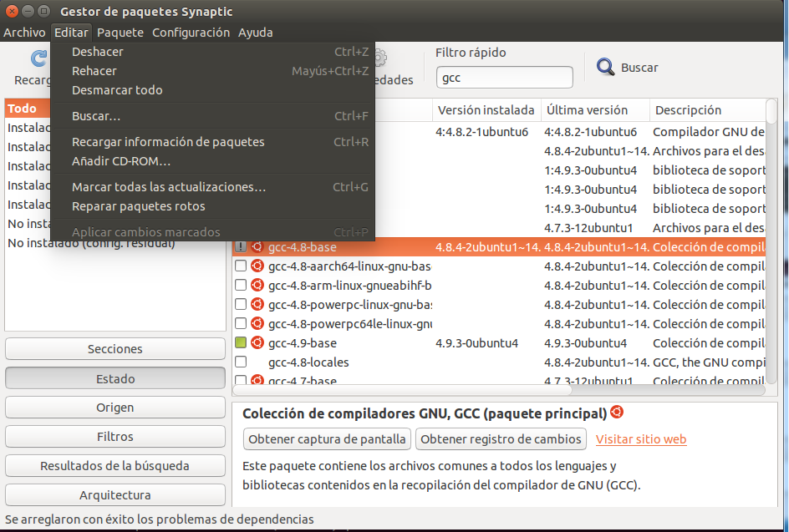Toggle installed checkbox of gcc-4.9-base
This screenshot has height=532, width=789.
pyautogui.click(x=241, y=343)
